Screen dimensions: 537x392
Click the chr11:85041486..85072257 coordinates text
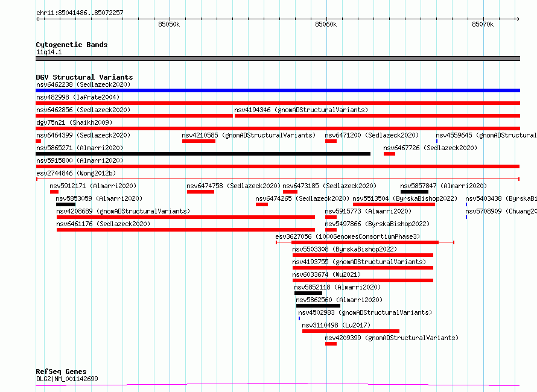pos(80,13)
